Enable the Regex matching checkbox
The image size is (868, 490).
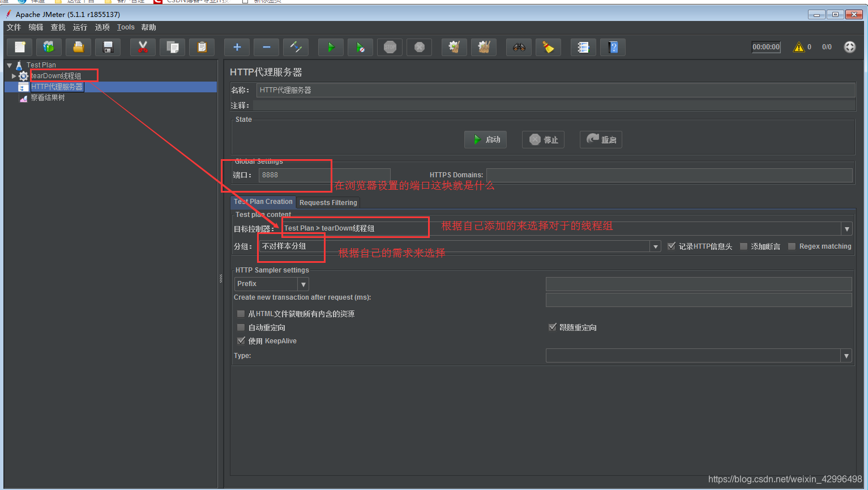click(x=792, y=246)
